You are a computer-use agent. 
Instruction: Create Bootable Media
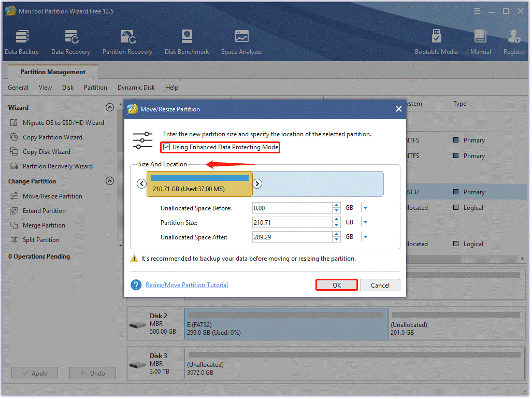coord(436,42)
